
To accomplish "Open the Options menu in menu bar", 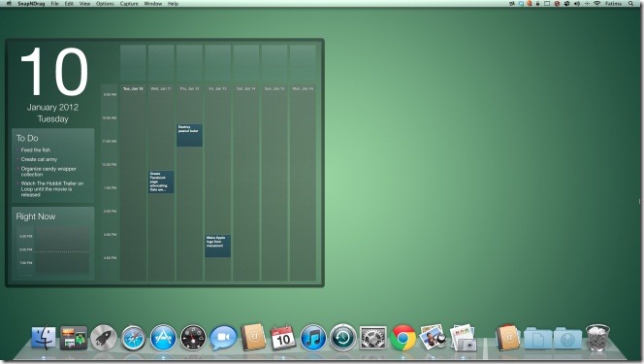I will [x=105, y=3].
